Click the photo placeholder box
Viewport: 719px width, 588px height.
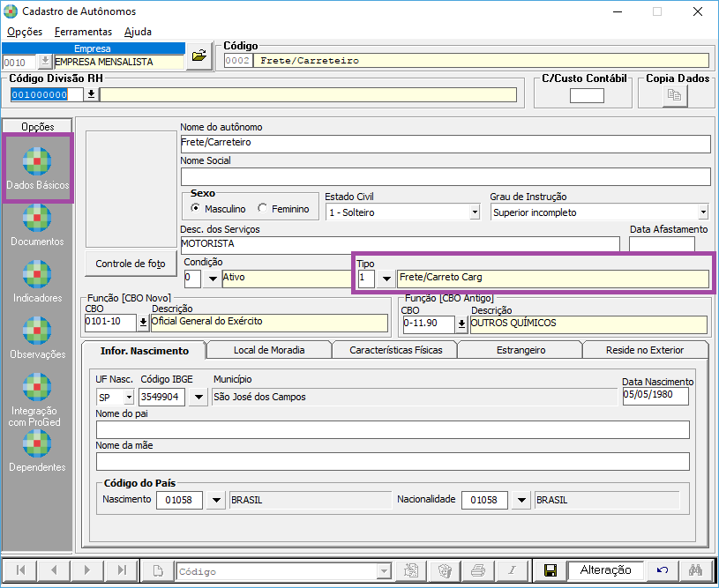[131, 190]
